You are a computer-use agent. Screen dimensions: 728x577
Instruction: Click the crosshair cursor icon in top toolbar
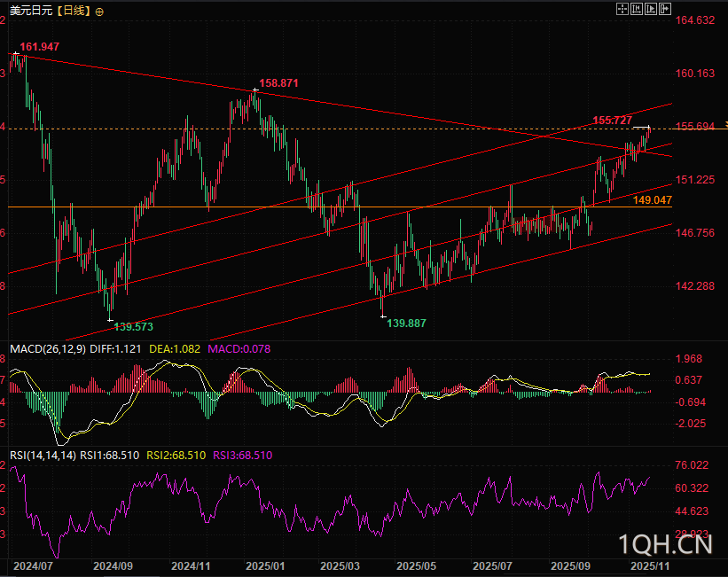(x=622, y=8)
